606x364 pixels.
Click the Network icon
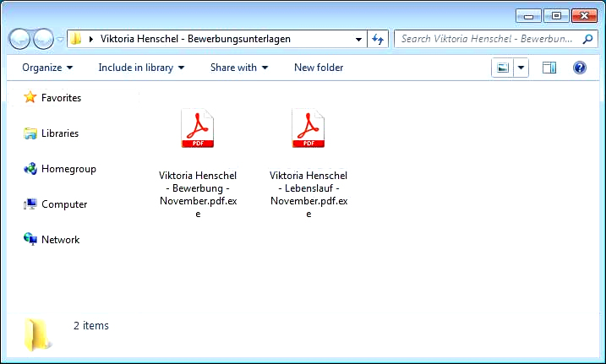pyautogui.click(x=30, y=239)
